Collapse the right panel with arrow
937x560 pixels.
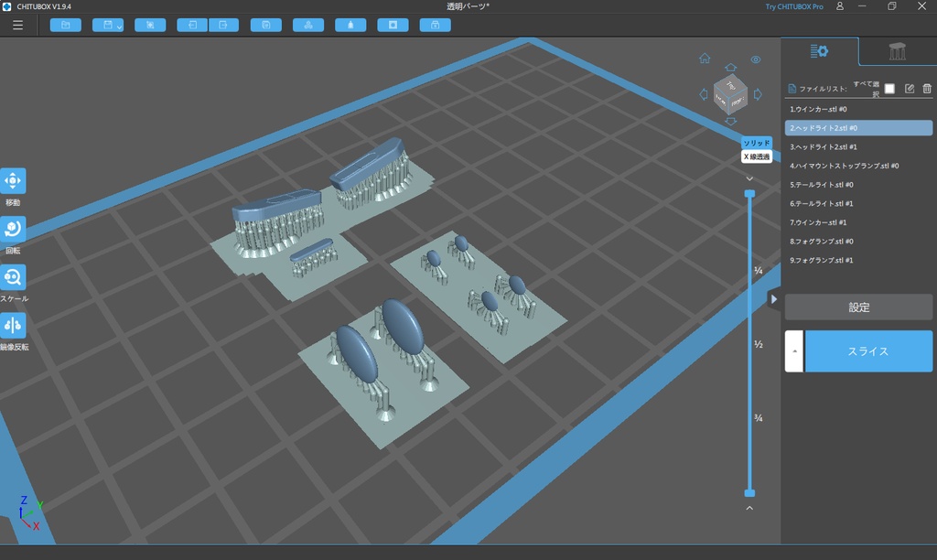[x=774, y=299]
